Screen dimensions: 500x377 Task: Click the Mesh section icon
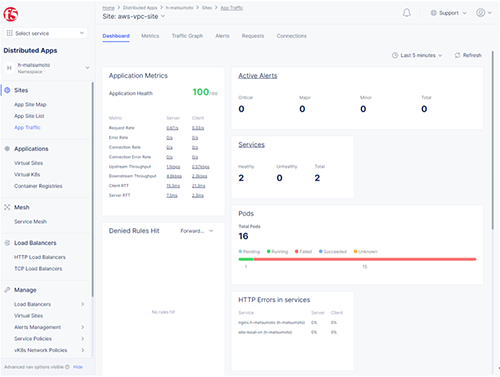(x=7, y=207)
